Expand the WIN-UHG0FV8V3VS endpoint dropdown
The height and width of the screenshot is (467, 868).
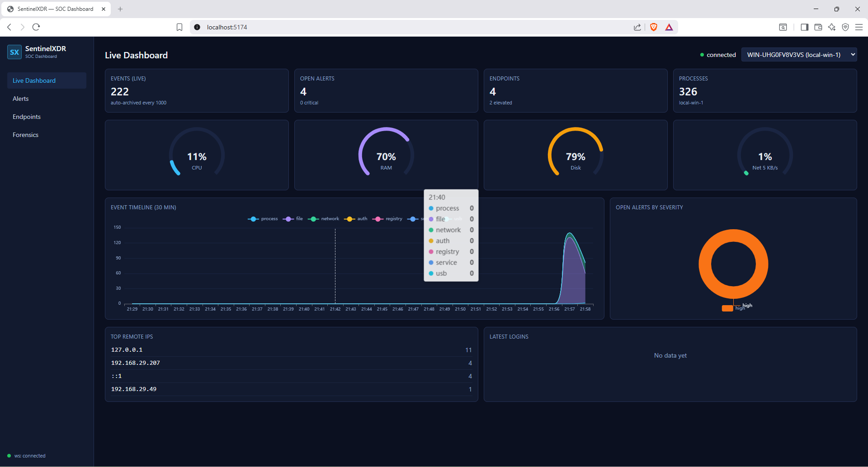[x=799, y=55]
